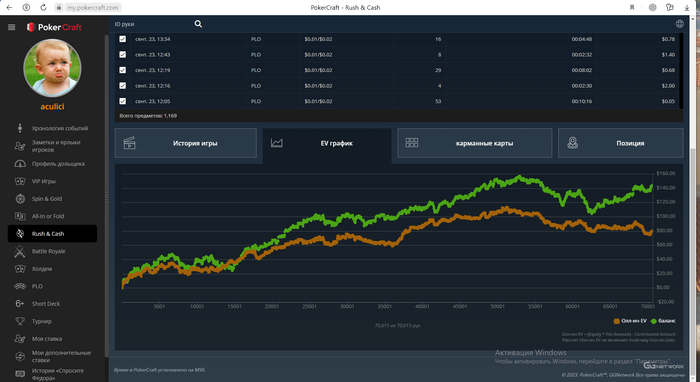This screenshot has height=382, width=700.
Task: Click the browser globe icon in toolbar
Action: click(652, 7)
